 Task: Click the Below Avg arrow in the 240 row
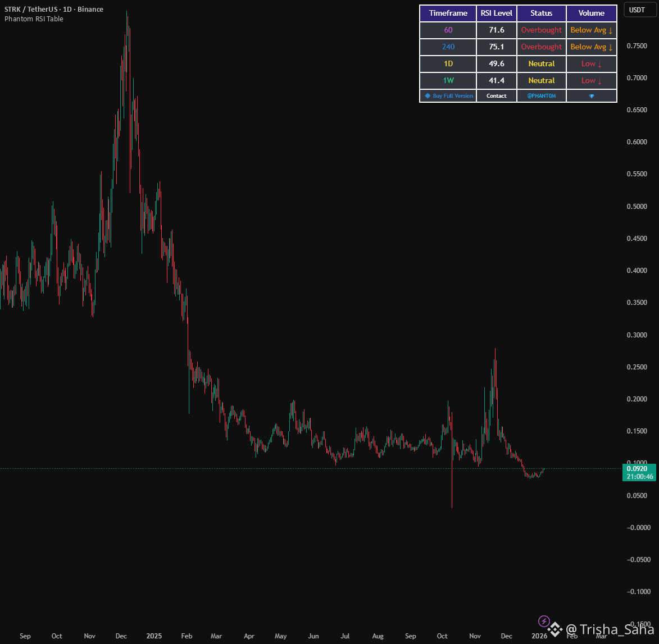click(611, 47)
